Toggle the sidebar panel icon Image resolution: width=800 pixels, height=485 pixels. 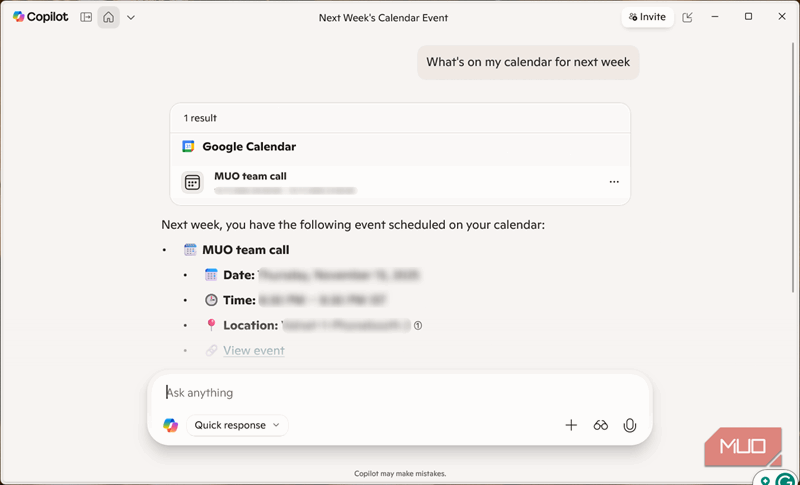click(86, 17)
